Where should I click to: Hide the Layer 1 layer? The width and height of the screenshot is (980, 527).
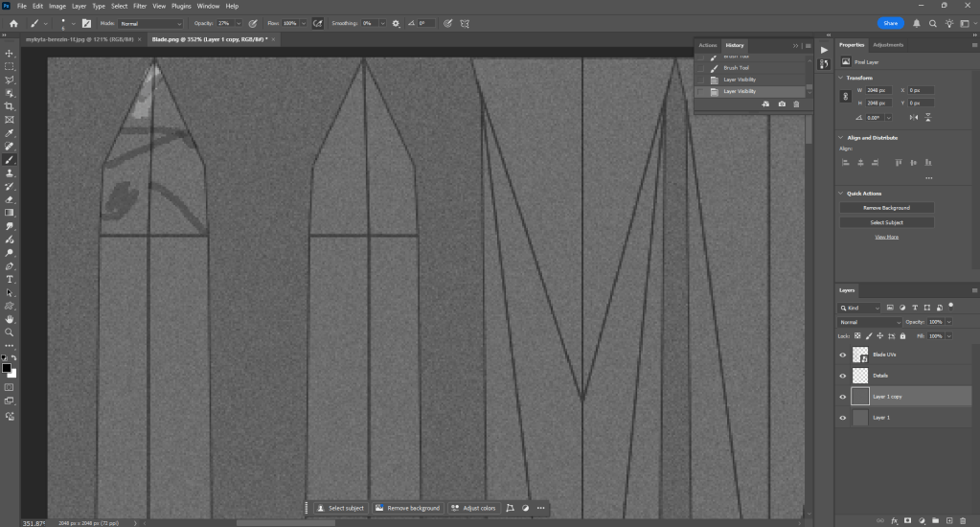point(843,418)
